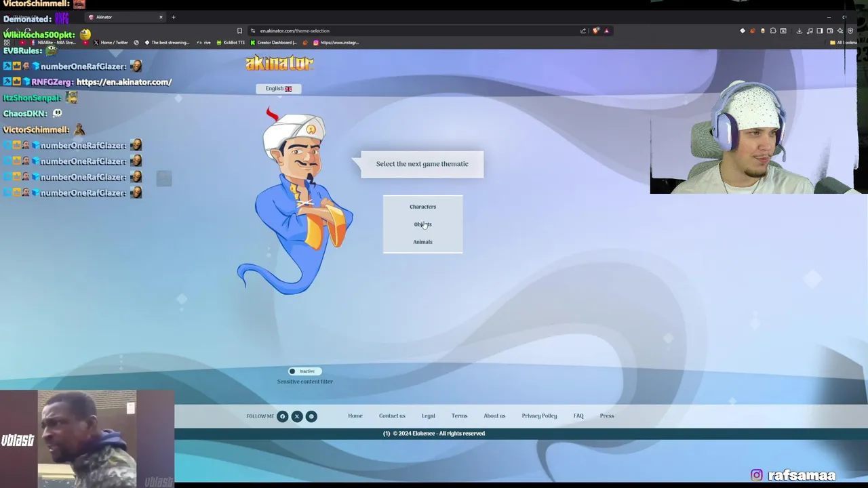Click the Instagram icon by rafsamaa
Screen dimensions: 868x488
pyautogui.click(x=757, y=475)
